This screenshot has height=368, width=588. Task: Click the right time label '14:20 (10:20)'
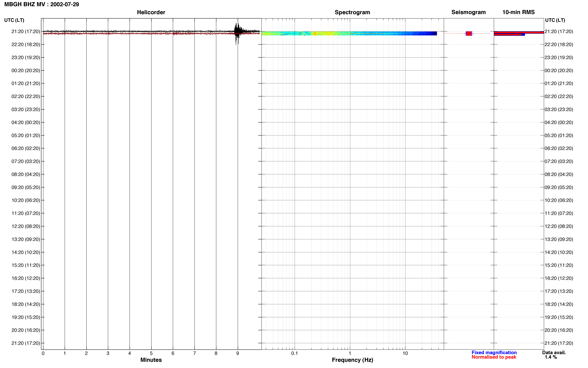pos(559,252)
